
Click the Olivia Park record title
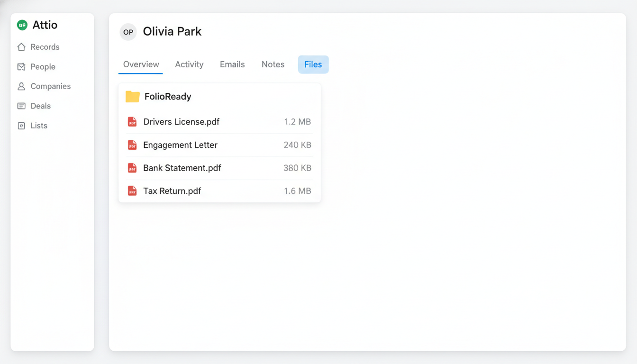coord(172,32)
